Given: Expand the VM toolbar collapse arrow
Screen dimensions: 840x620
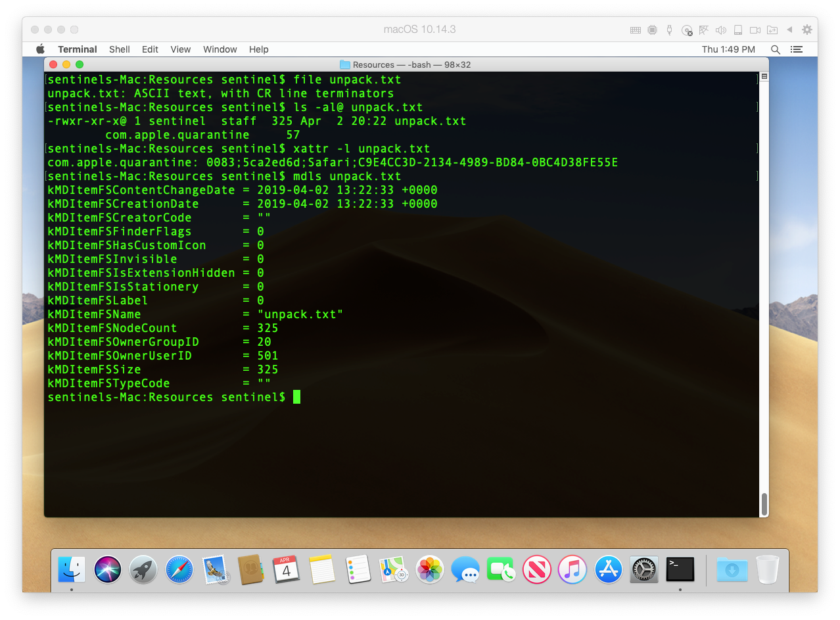Looking at the screenshot, I should [789, 30].
